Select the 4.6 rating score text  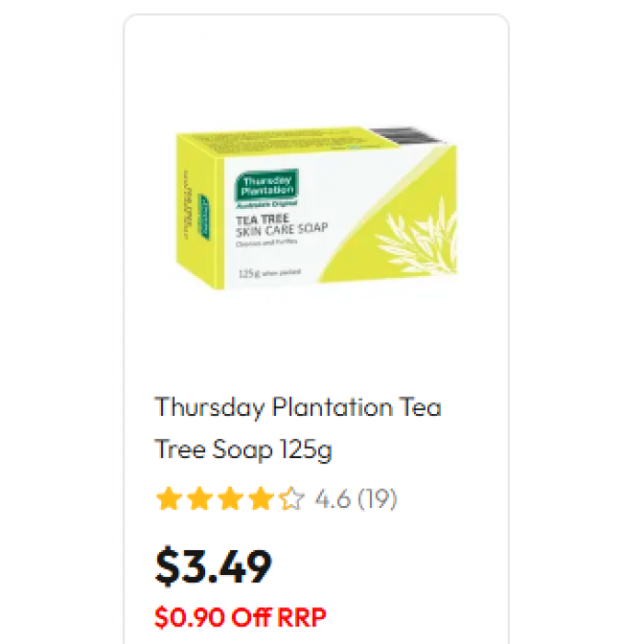click(333, 499)
